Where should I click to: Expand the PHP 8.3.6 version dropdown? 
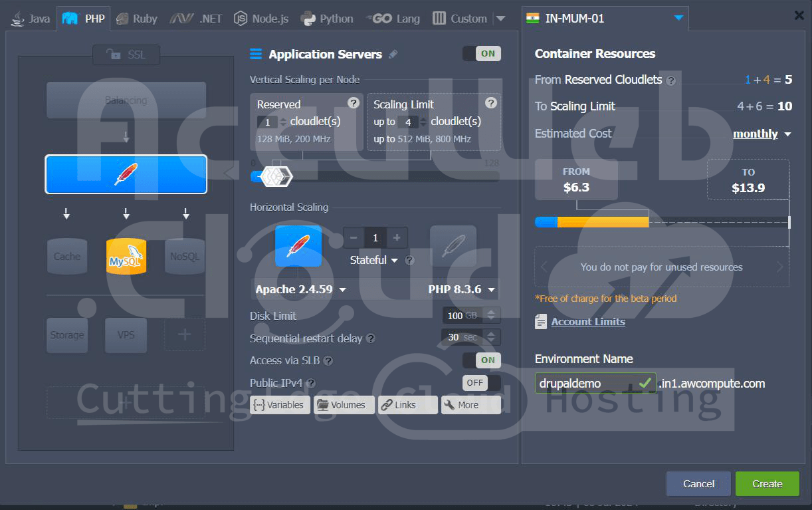click(x=462, y=290)
